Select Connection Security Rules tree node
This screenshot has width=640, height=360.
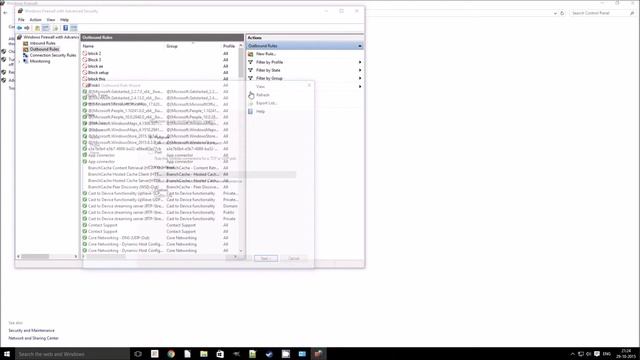click(53, 55)
